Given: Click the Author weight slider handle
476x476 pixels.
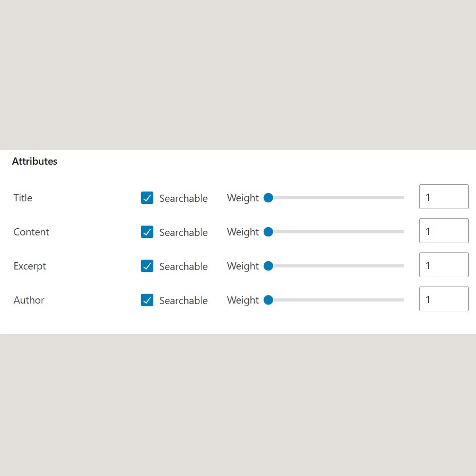Looking at the screenshot, I should 268,300.
